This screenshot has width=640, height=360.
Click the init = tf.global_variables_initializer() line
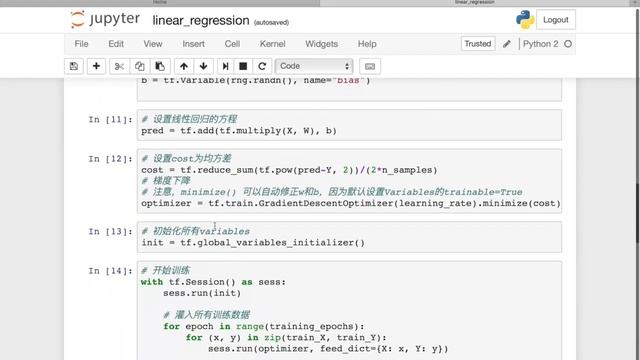point(253,242)
